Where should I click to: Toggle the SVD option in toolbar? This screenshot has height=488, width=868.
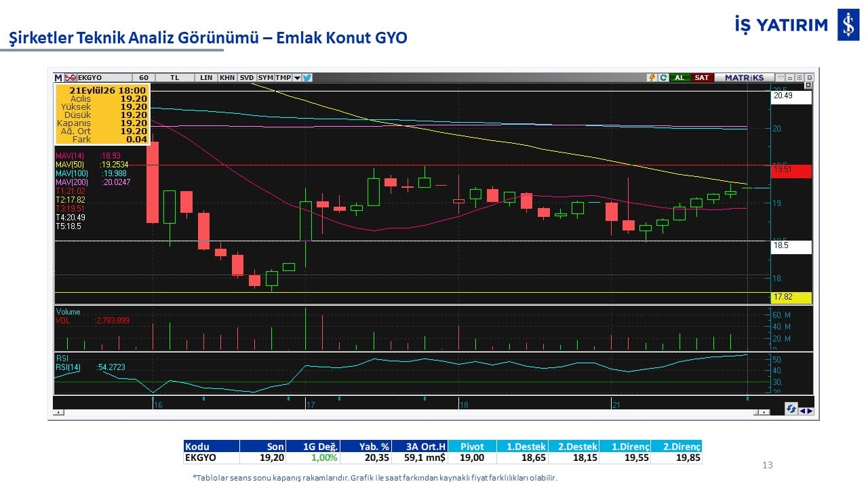[247, 77]
